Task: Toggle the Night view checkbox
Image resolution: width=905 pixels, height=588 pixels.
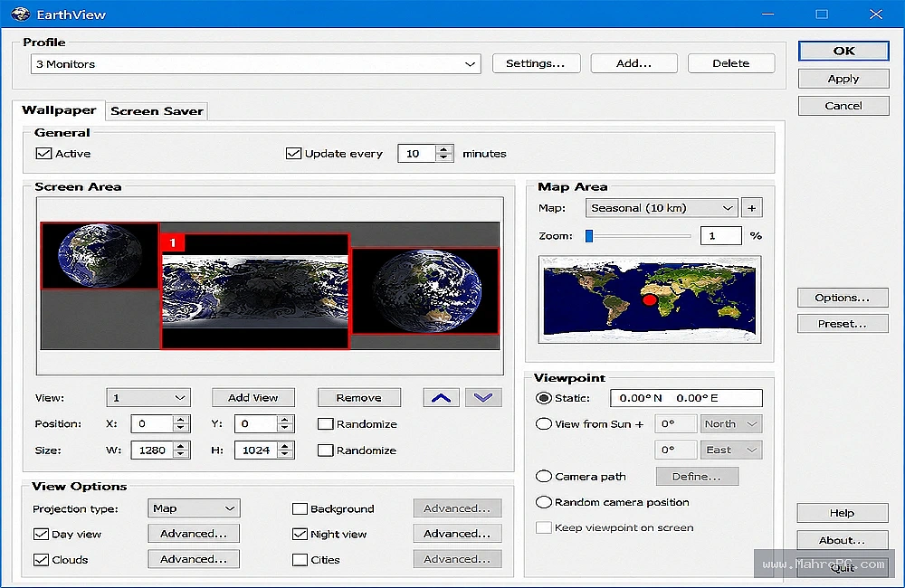Action: (300, 535)
